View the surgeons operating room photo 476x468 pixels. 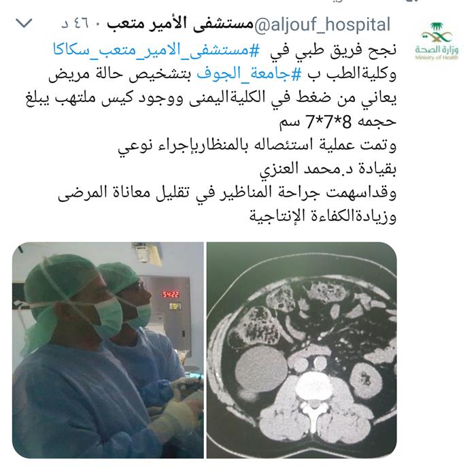click(107, 350)
